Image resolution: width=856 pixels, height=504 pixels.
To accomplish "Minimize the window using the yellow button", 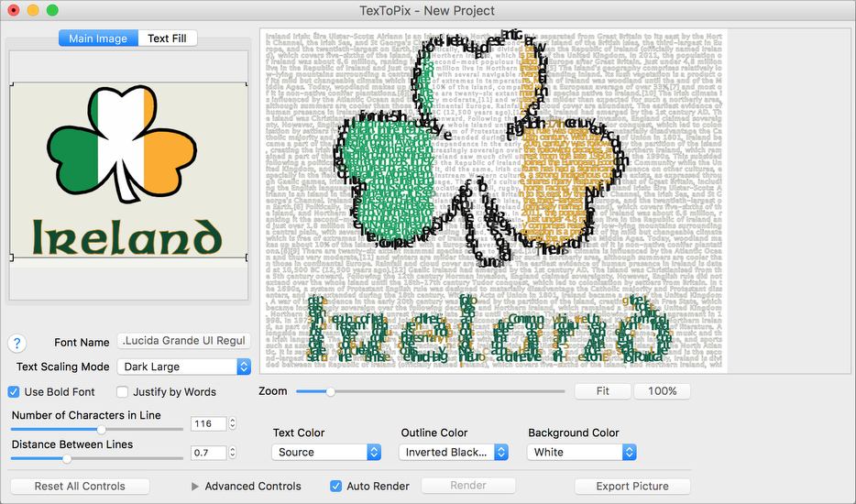I will 33,10.
